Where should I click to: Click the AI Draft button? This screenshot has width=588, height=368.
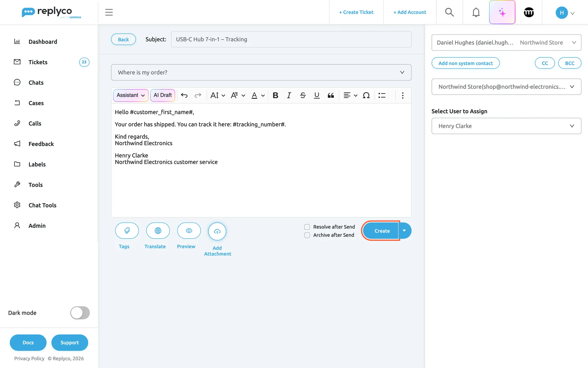pyautogui.click(x=163, y=95)
